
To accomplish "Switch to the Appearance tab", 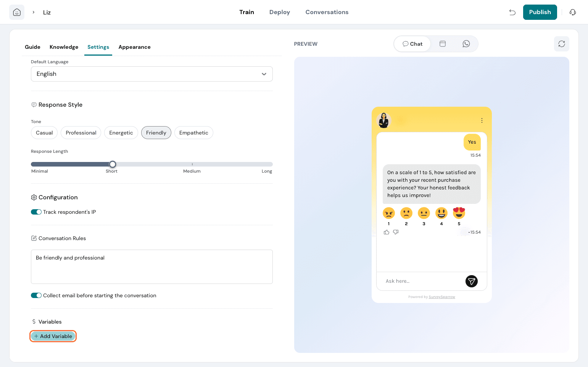I will pos(134,47).
